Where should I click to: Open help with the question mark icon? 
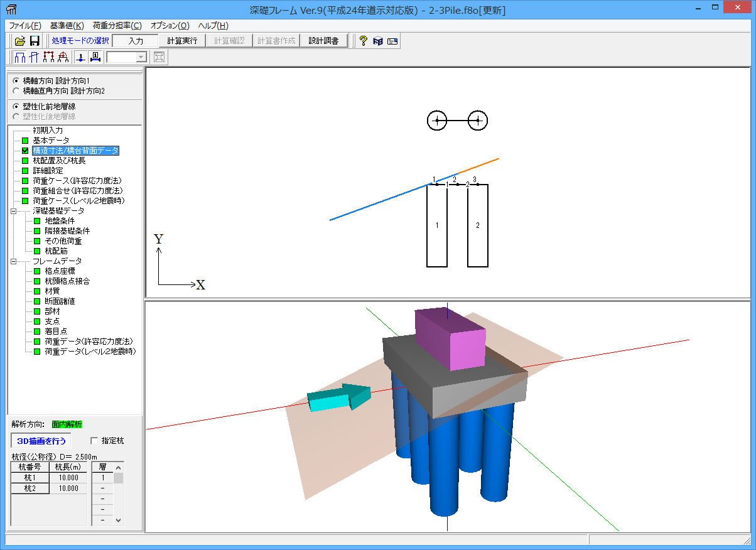pos(363,41)
